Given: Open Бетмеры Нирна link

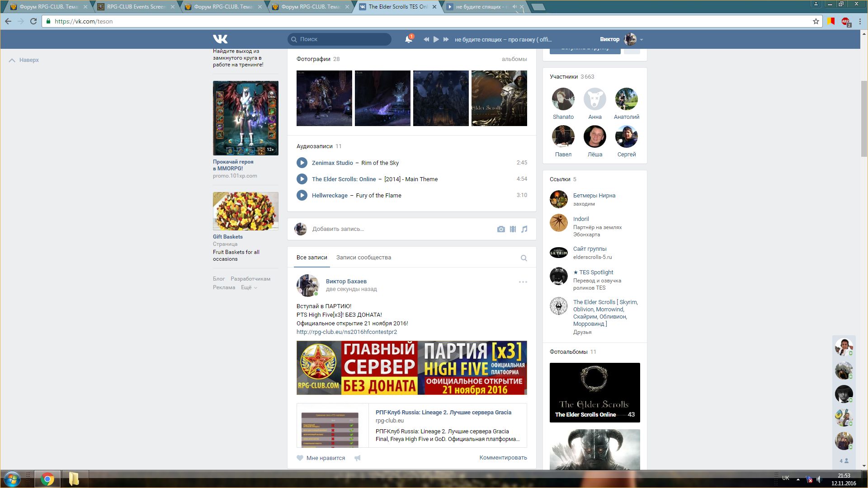Looking at the screenshot, I should pyautogui.click(x=594, y=196).
